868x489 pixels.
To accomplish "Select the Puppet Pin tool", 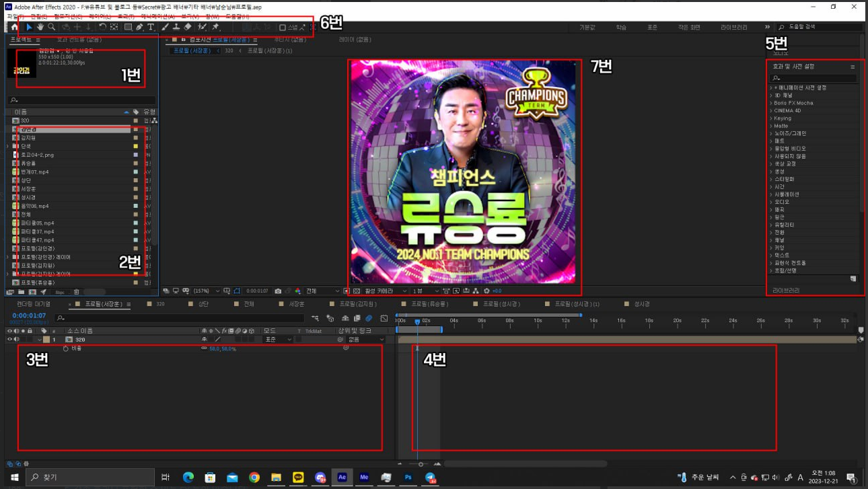I will (215, 28).
